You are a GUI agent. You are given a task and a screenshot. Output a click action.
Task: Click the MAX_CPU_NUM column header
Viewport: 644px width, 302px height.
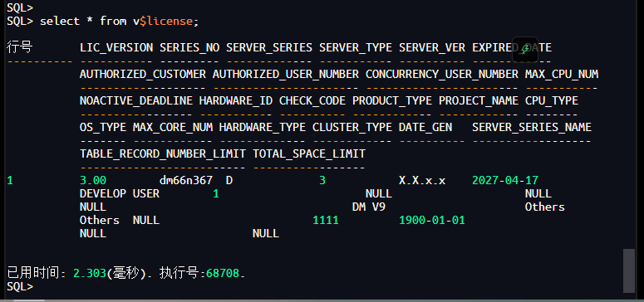[x=562, y=75]
